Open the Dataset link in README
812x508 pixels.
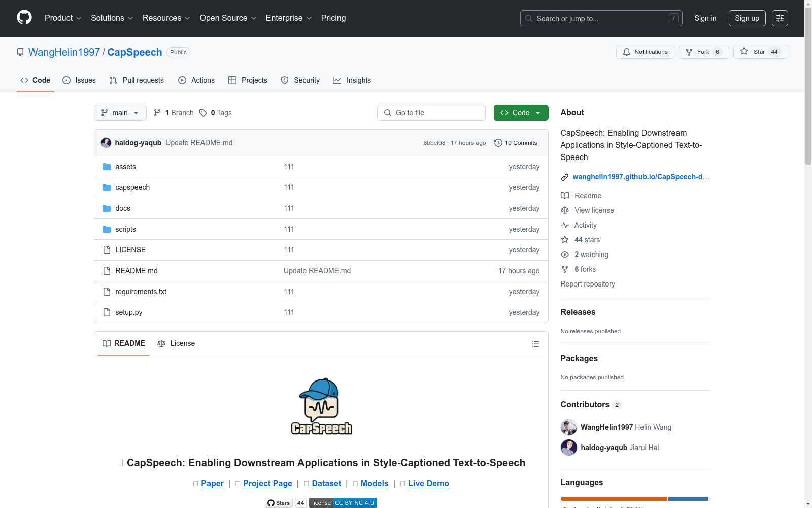[326, 484]
